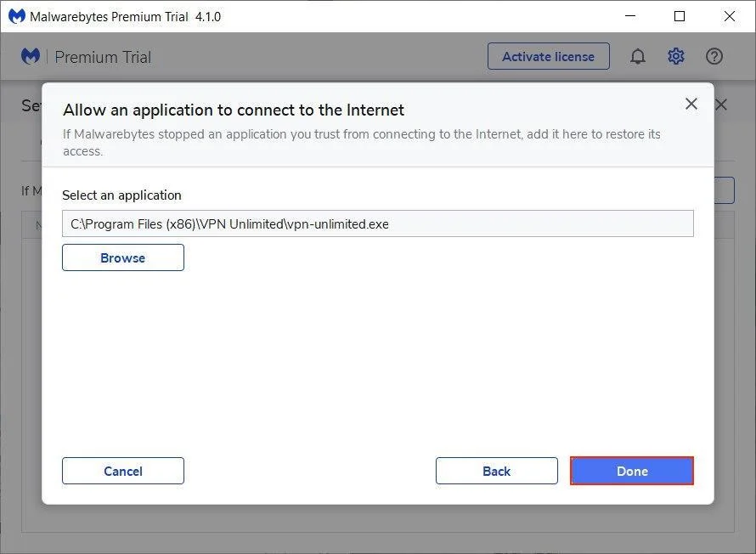Click the application path text field

[378, 223]
